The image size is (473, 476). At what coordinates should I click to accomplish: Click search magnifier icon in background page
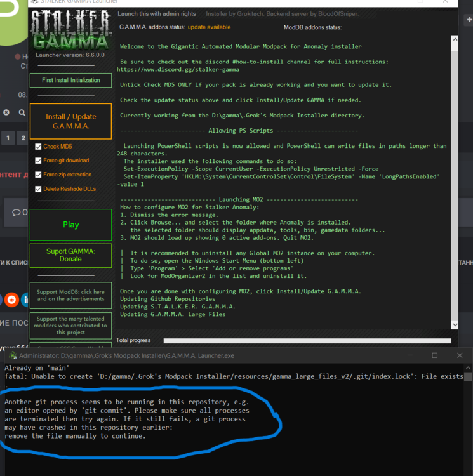click(x=22, y=112)
